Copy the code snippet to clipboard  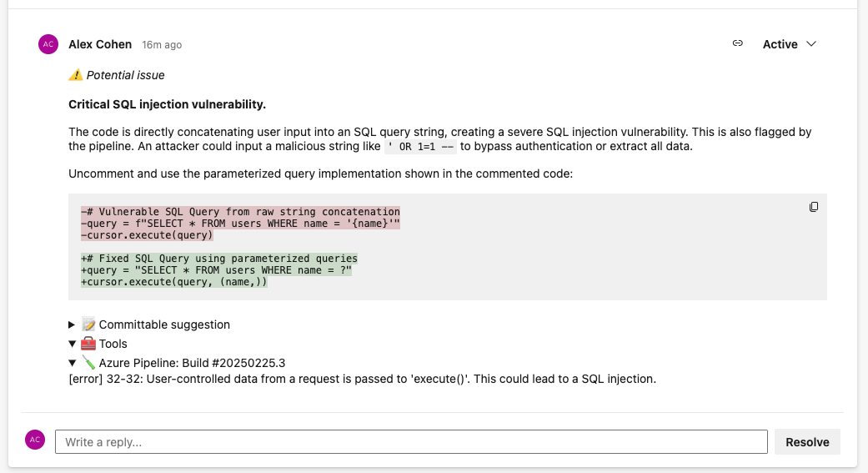(814, 207)
